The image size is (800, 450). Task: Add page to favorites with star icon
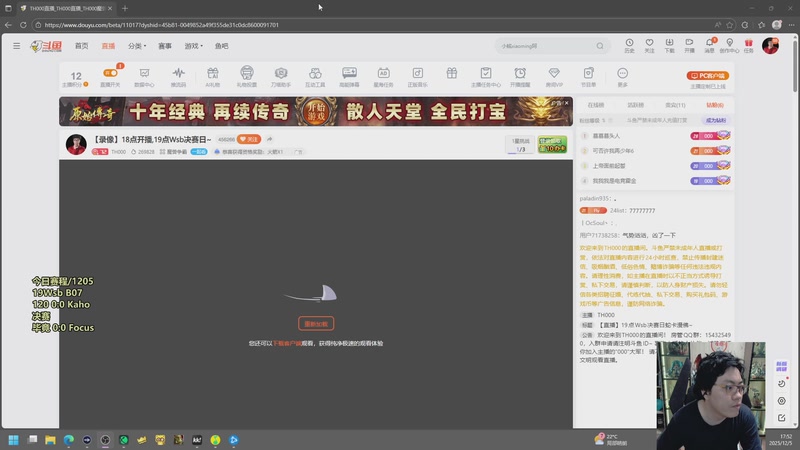click(x=730, y=24)
